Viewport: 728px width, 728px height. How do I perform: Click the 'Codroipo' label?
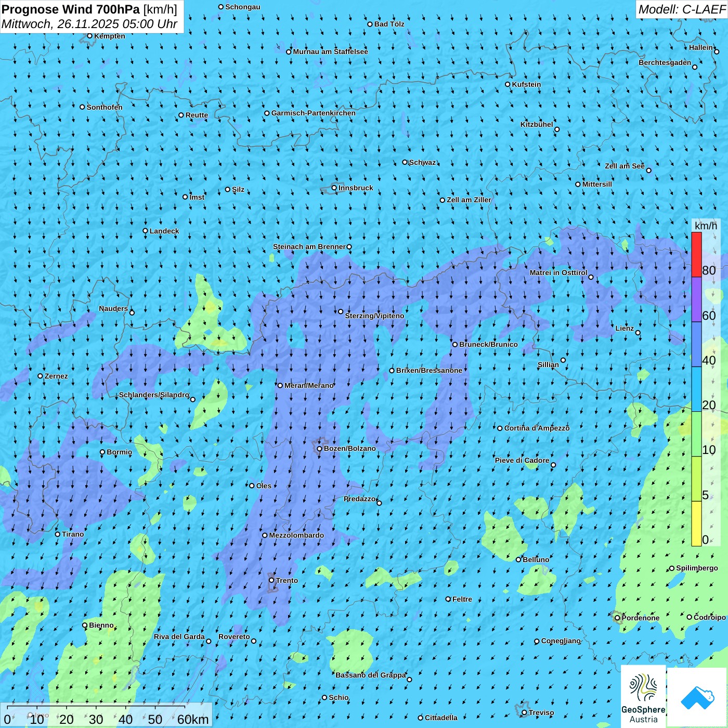[710, 617]
